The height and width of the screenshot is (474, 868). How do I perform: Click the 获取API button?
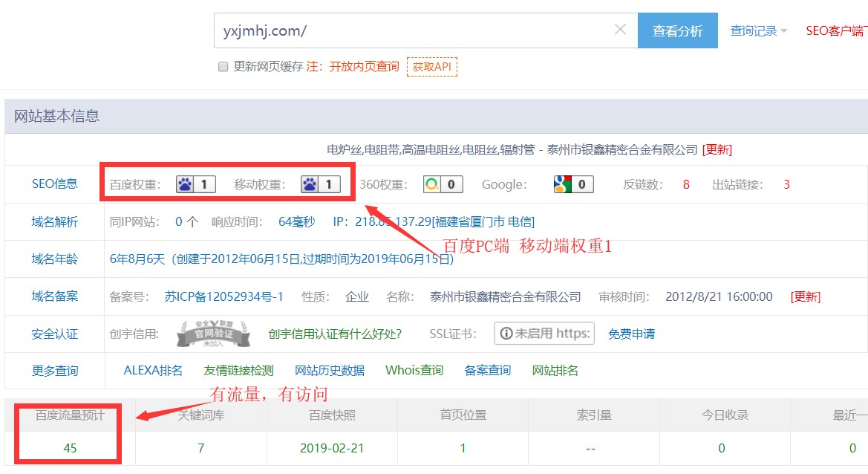click(432, 66)
